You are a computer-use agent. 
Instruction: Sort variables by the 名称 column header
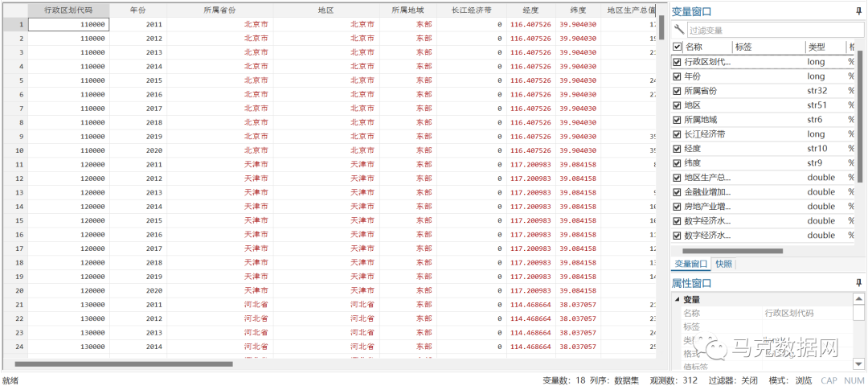pos(707,47)
